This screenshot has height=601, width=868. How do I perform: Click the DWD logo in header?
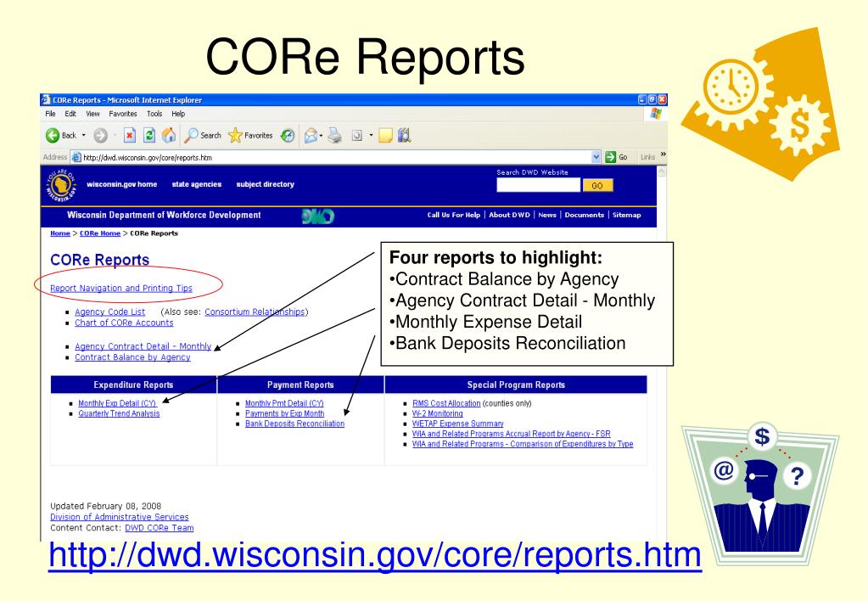[x=317, y=216]
